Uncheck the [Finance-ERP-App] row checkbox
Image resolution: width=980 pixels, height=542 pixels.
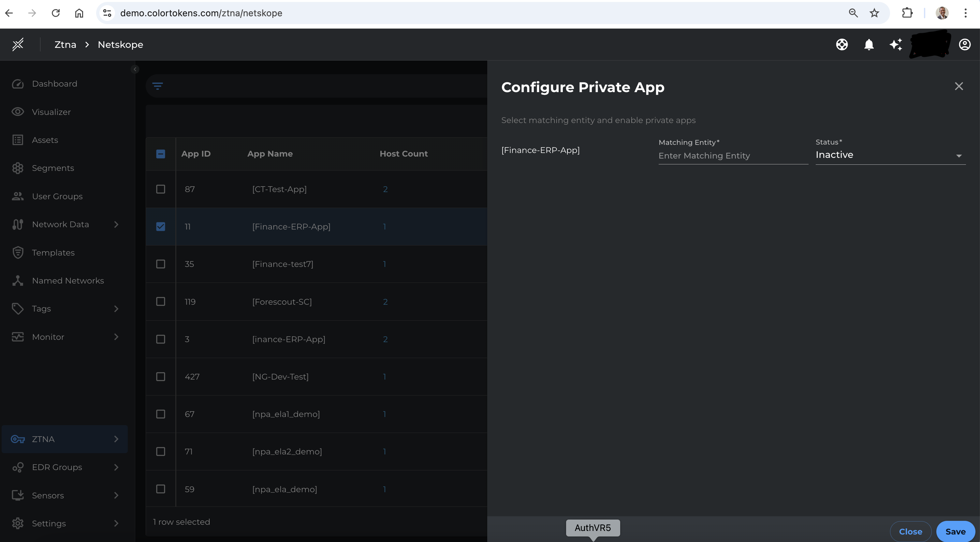(x=161, y=227)
